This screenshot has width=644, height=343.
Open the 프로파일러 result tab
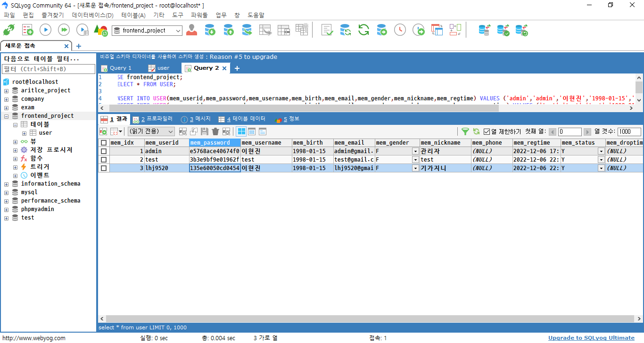(x=153, y=119)
